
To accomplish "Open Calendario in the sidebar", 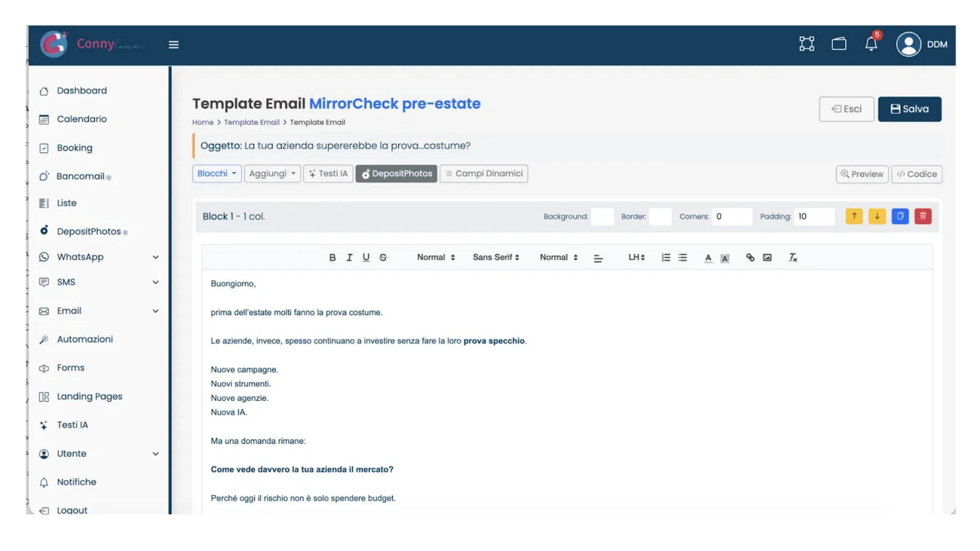I will click(x=82, y=119).
